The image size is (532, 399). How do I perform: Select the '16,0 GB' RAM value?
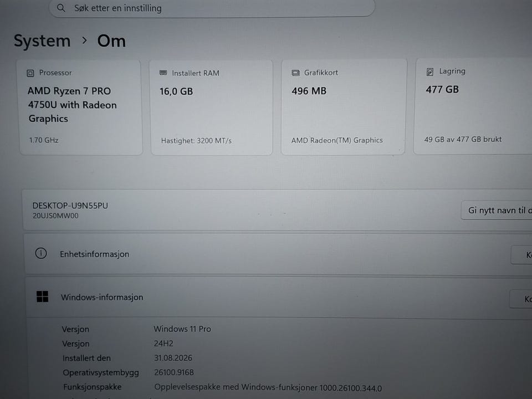[x=176, y=91]
